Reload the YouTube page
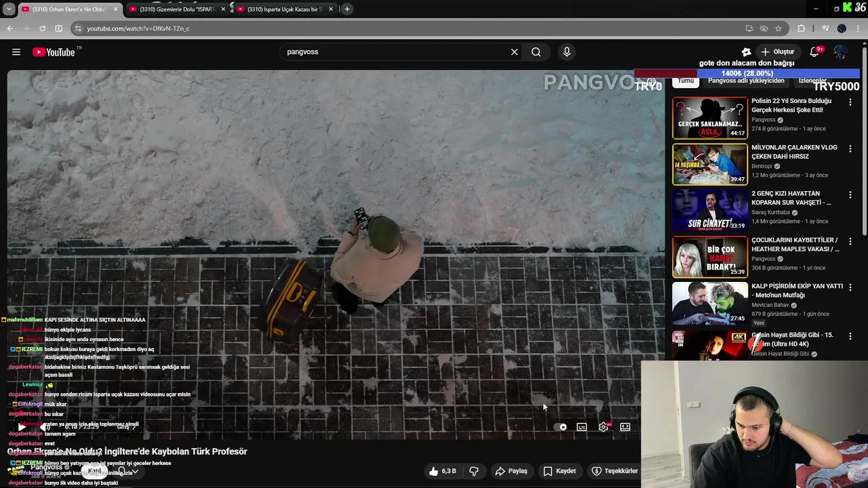Viewport: 868px width, 488px height. pos(42,28)
